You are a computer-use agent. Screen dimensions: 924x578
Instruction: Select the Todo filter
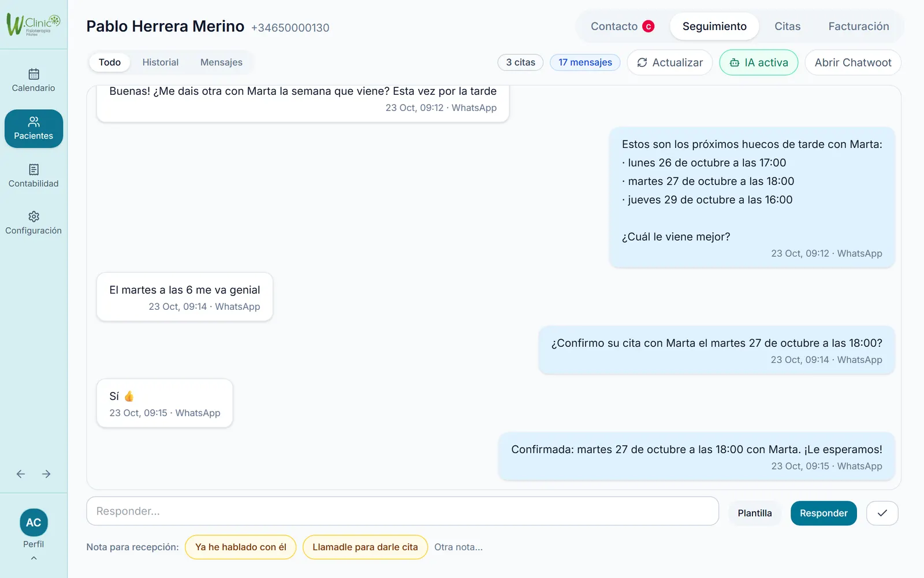point(110,62)
